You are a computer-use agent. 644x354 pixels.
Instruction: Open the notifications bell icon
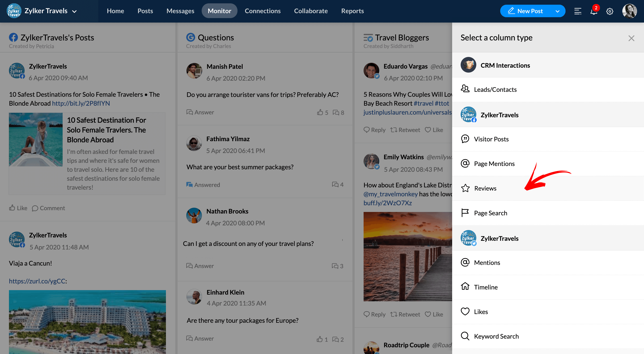point(593,11)
